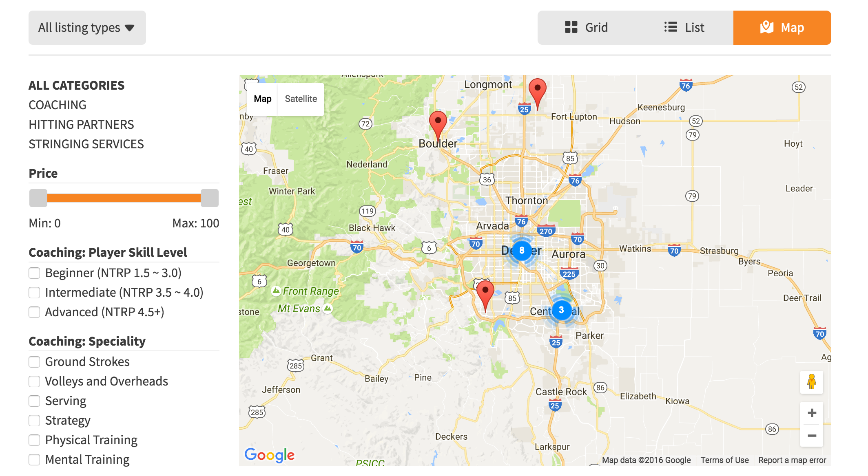
Task: Select the Serving speciality checkbox
Action: click(34, 401)
